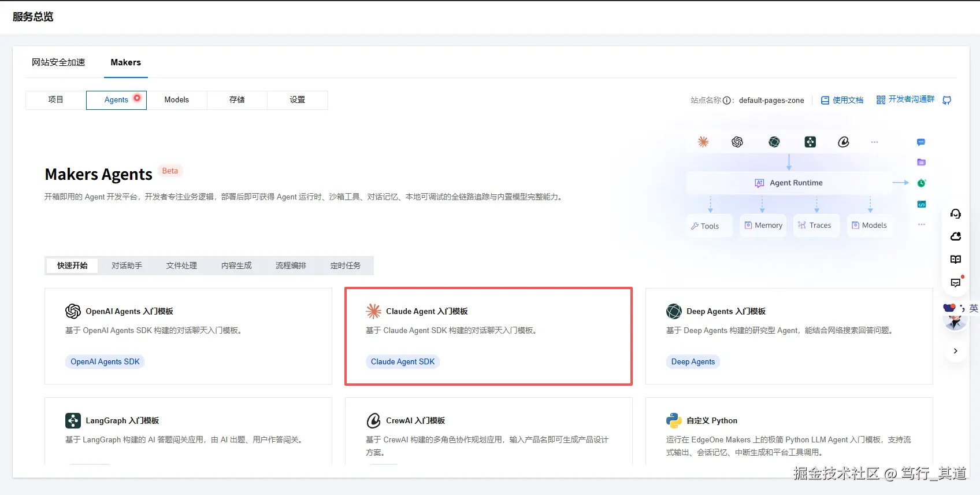Open the 使用文档 link
The height and width of the screenshot is (495, 980).
(x=842, y=100)
